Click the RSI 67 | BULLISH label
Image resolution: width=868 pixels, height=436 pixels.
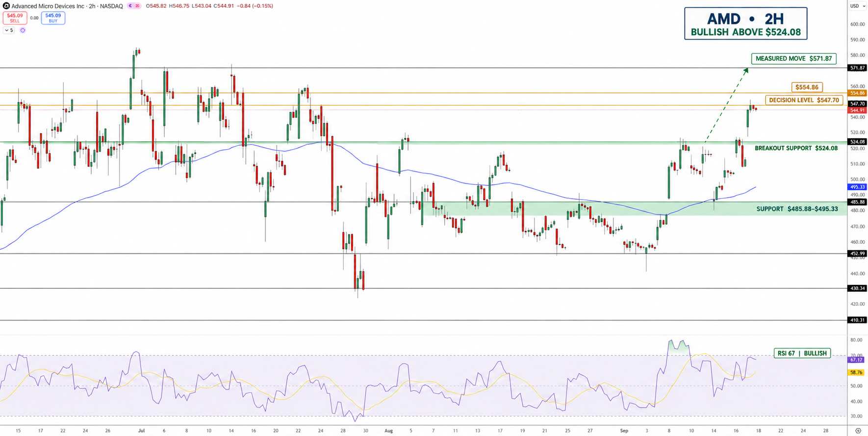click(802, 353)
